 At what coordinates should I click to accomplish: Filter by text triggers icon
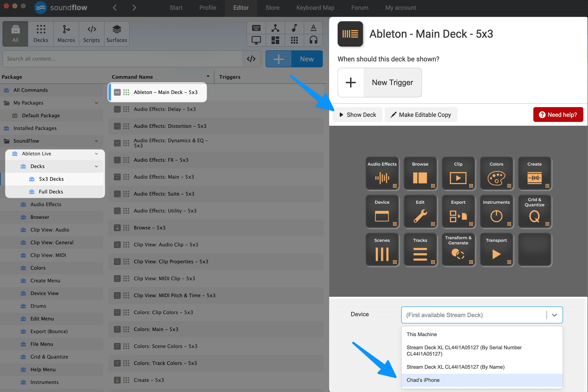coord(313,28)
